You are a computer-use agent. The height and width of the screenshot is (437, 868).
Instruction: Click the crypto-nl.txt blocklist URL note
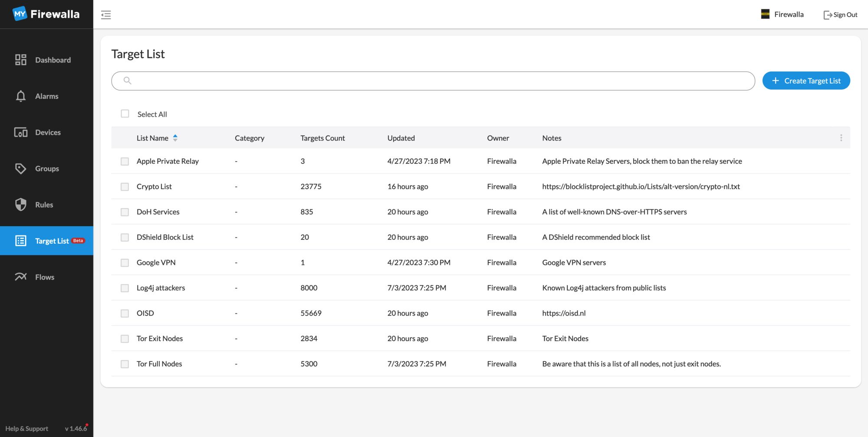[x=641, y=186]
